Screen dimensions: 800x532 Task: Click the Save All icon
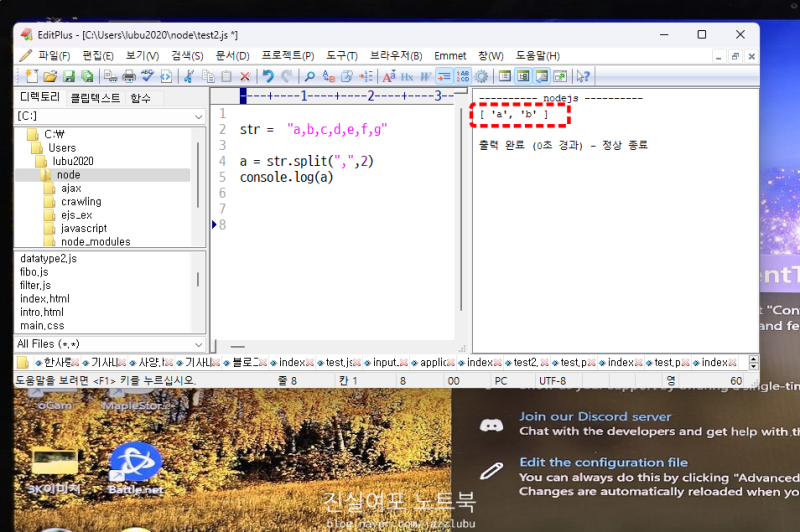tap(87, 77)
